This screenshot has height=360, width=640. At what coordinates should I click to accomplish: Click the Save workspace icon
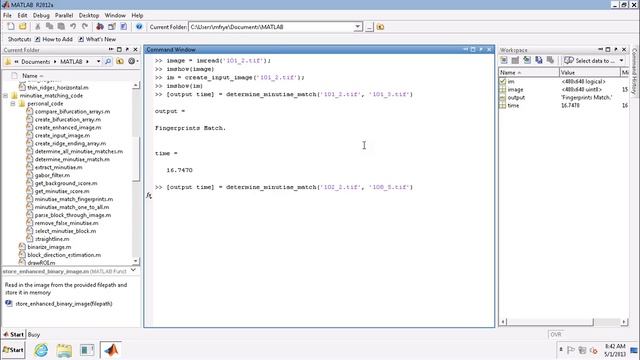[x=539, y=60]
